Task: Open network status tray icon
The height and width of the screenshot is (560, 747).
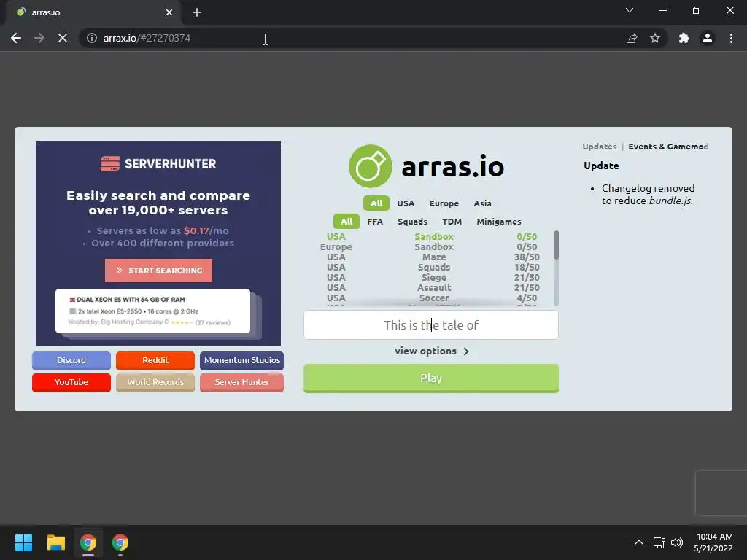Action: pos(659,542)
